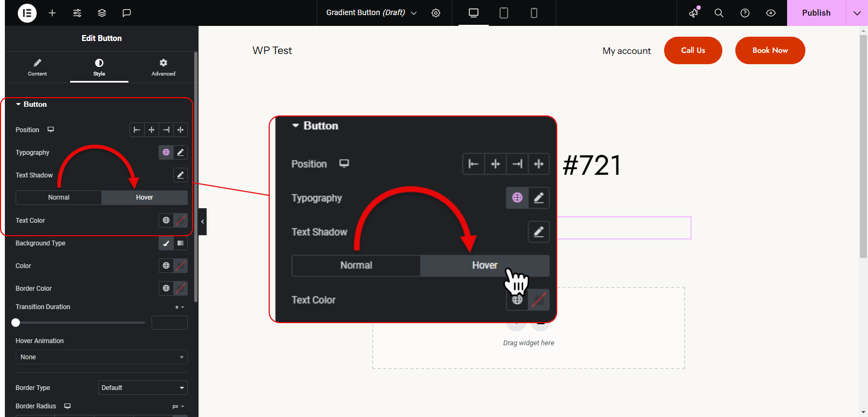
Task: Click Position responsive device icon
Action: (51, 130)
